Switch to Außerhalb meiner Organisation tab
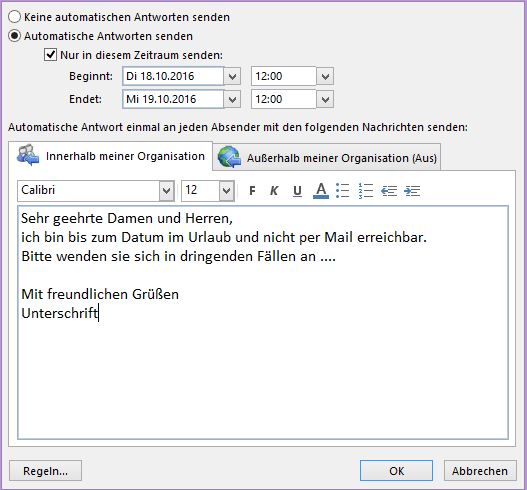The width and height of the screenshot is (527, 490). 327,157
